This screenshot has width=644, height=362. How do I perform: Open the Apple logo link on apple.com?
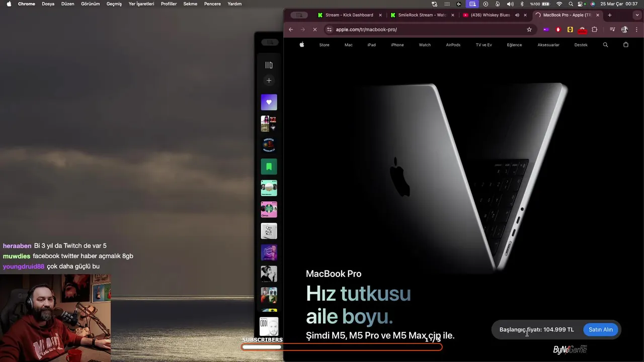click(x=302, y=45)
